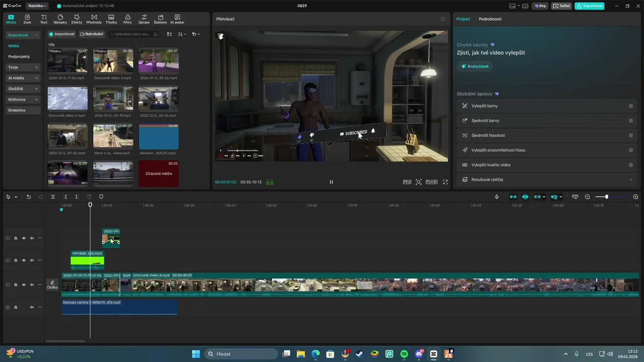Select the Starwars cantina mp3 audio clip
This screenshot has height=362, width=644.
point(119,307)
